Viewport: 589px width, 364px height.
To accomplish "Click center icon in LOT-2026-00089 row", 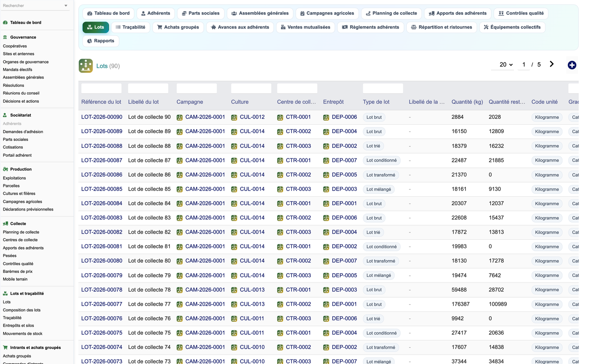I will coord(280,132).
